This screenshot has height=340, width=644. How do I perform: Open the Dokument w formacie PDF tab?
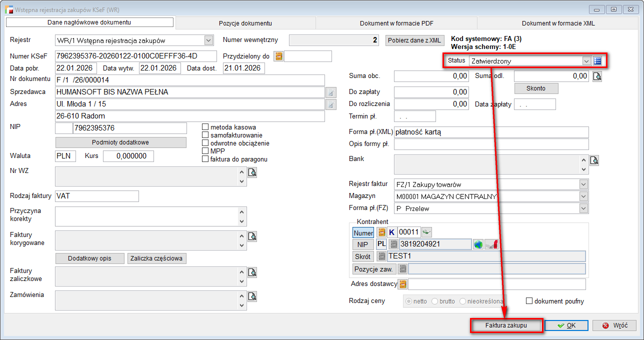coord(396,23)
